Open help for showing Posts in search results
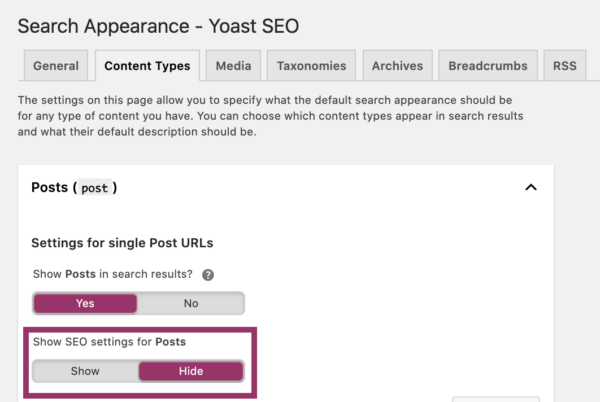 (x=208, y=275)
